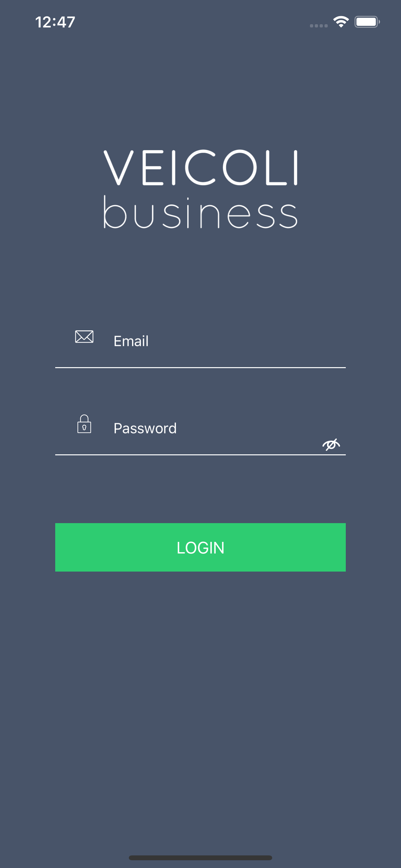Click the Email placeholder label

click(x=131, y=341)
